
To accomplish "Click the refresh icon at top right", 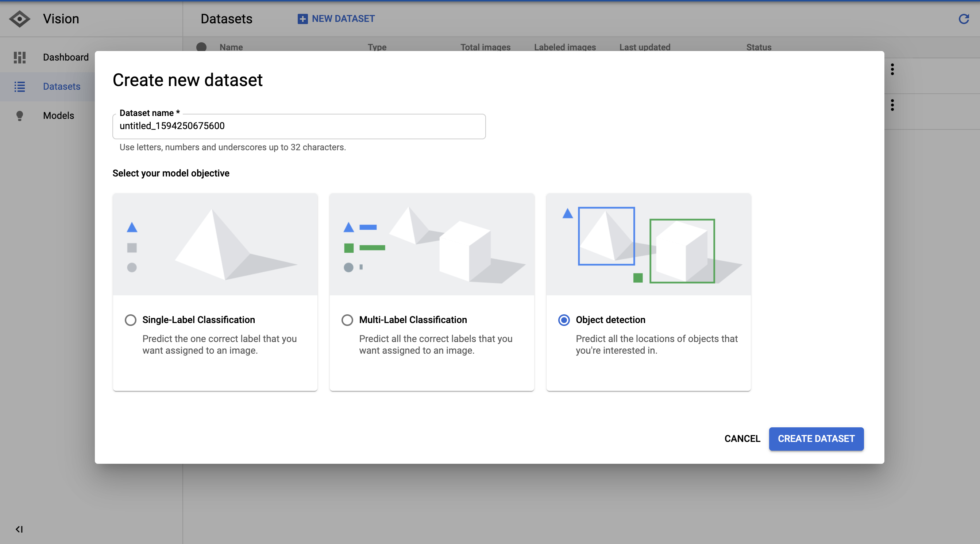I will click(x=963, y=19).
